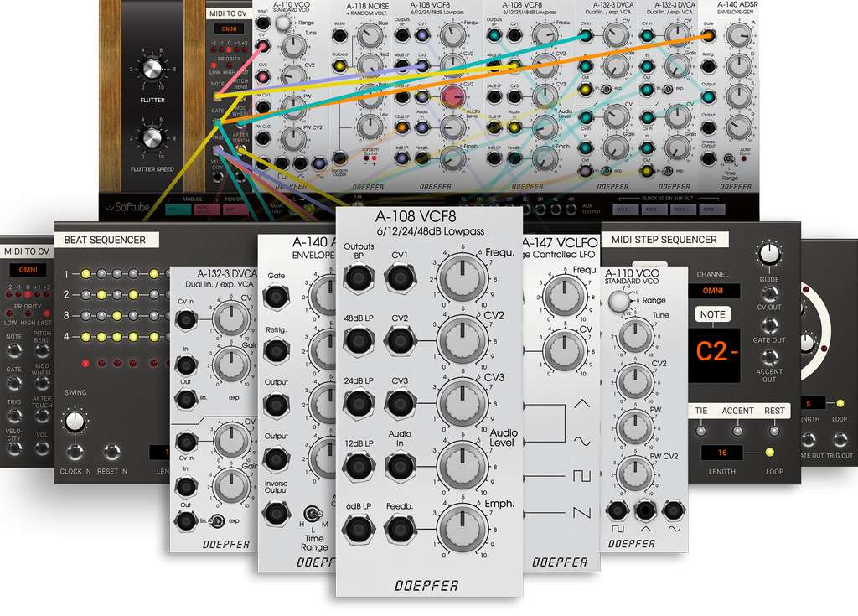Click the RESET IN jack on Beat Sequencer
This screenshot has width=858, height=616.
[x=111, y=453]
